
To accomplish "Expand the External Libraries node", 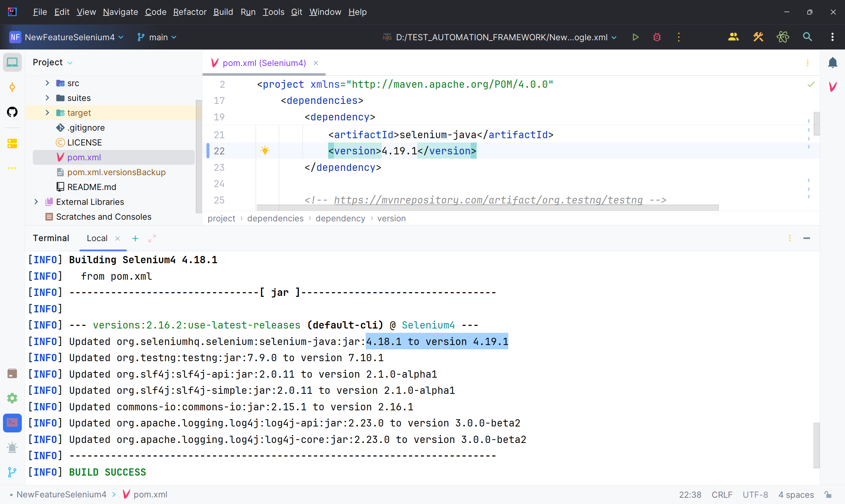I will [x=36, y=202].
